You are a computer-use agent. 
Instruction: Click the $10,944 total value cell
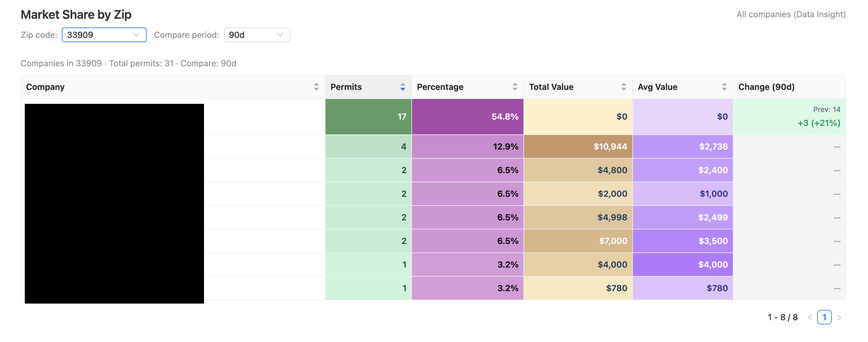pyautogui.click(x=578, y=146)
